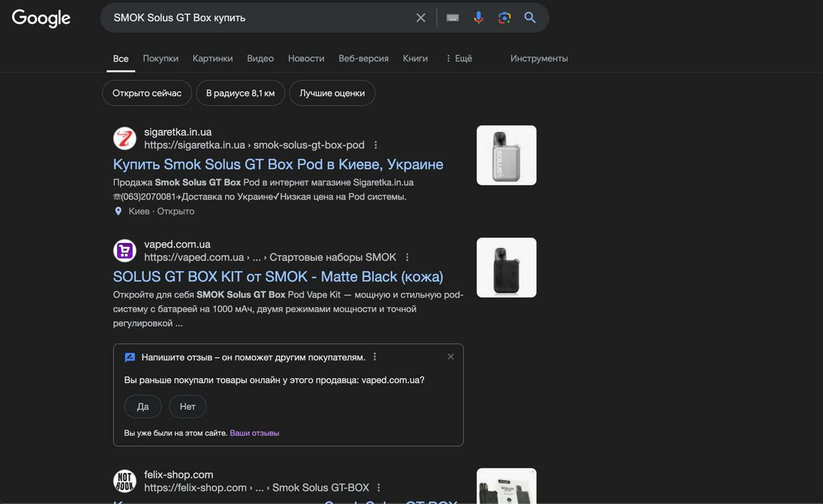This screenshot has width=823, height=504.
Task: Open more options for sigaretka.in.ua result
Action: tap(375, 145)
